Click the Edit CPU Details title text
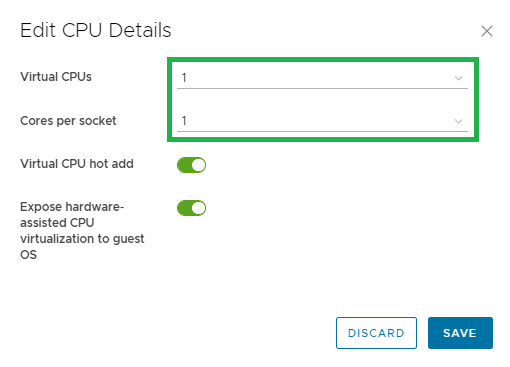 tap(96, 30)
